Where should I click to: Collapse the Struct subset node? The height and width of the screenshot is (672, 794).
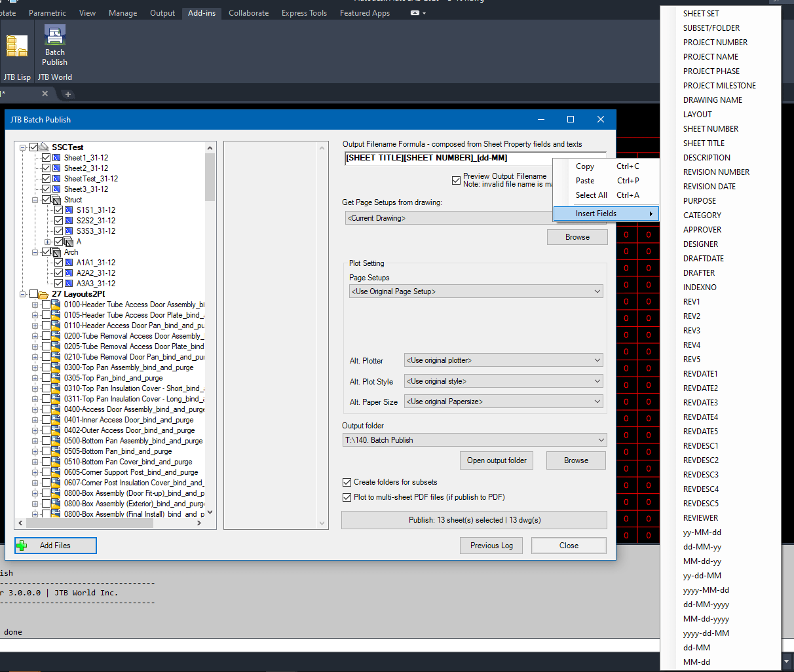(35, 200)
